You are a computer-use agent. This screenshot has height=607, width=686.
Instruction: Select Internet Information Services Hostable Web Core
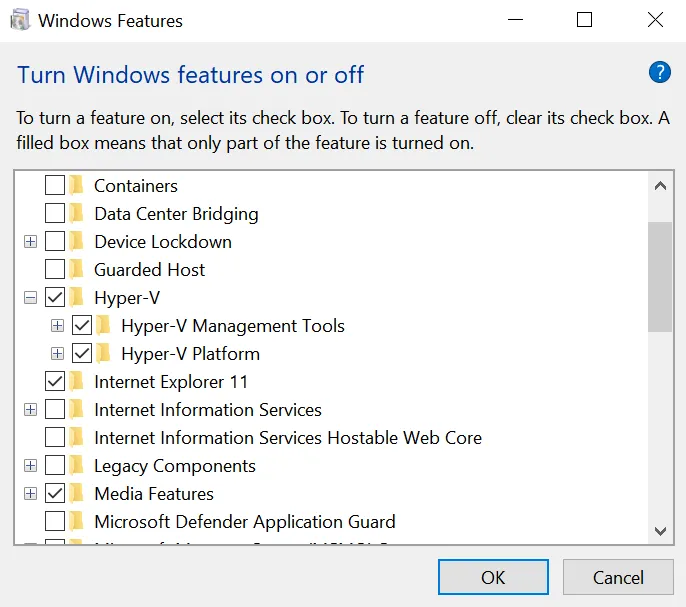click(287, 438)
